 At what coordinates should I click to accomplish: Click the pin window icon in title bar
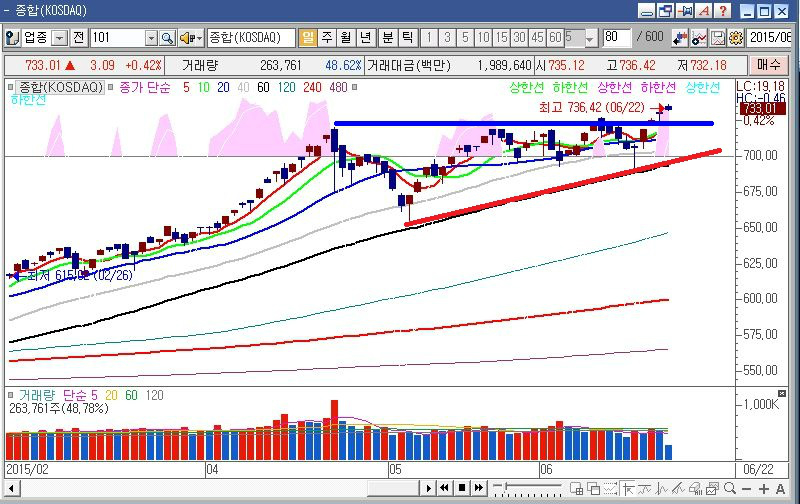point(685,11)
